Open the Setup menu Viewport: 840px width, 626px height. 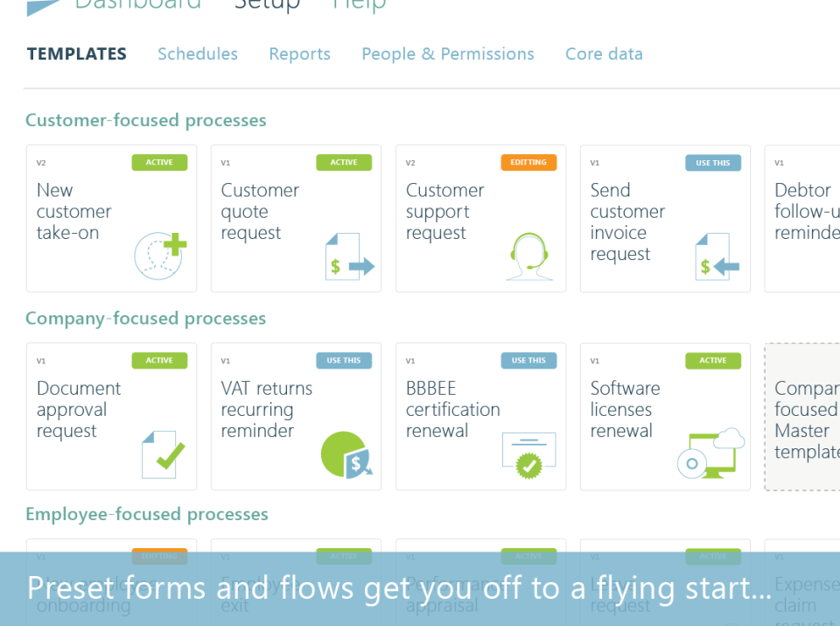click(x=268, y=6)
